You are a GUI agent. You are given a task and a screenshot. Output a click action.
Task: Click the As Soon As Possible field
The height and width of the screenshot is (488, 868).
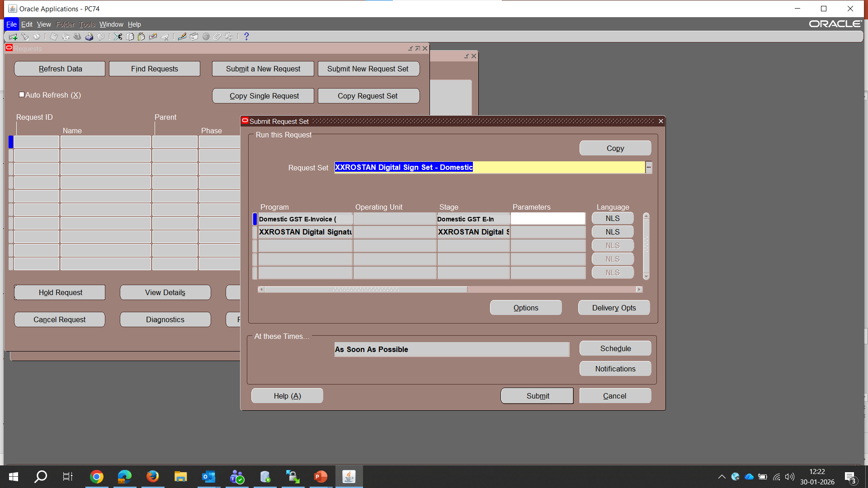(452, 349)
